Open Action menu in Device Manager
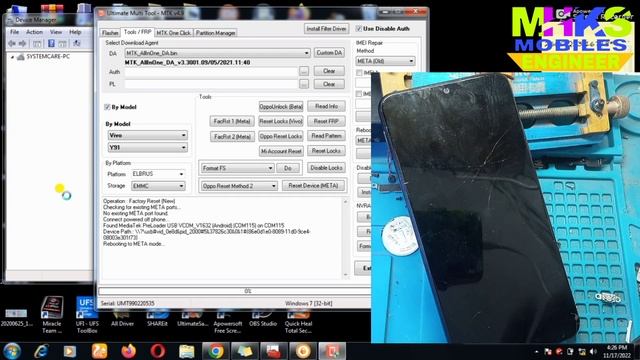 click(34, 32)
